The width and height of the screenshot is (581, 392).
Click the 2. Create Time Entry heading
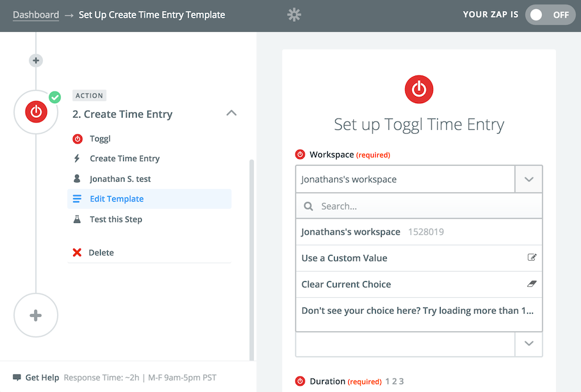pyautogui.click(x=122, y=114)
